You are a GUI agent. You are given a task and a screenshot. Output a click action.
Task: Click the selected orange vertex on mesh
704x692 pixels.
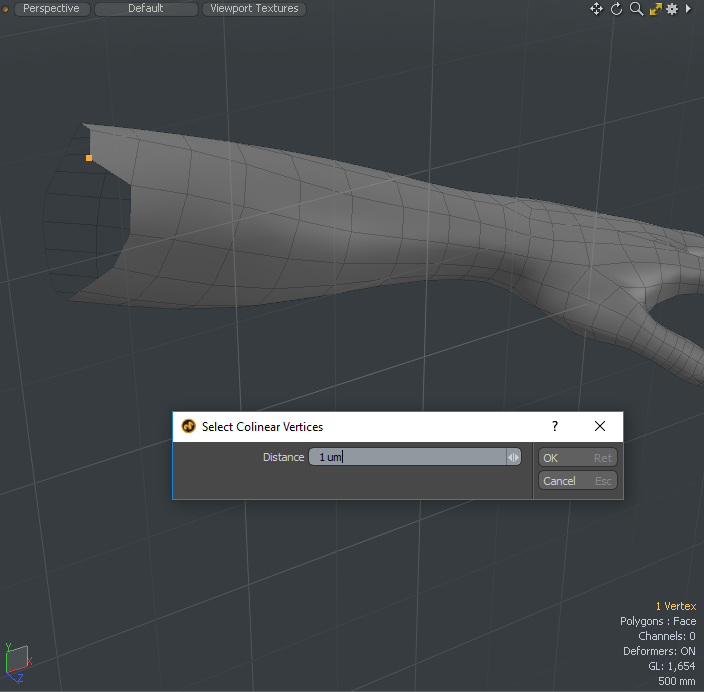[89, 158]
